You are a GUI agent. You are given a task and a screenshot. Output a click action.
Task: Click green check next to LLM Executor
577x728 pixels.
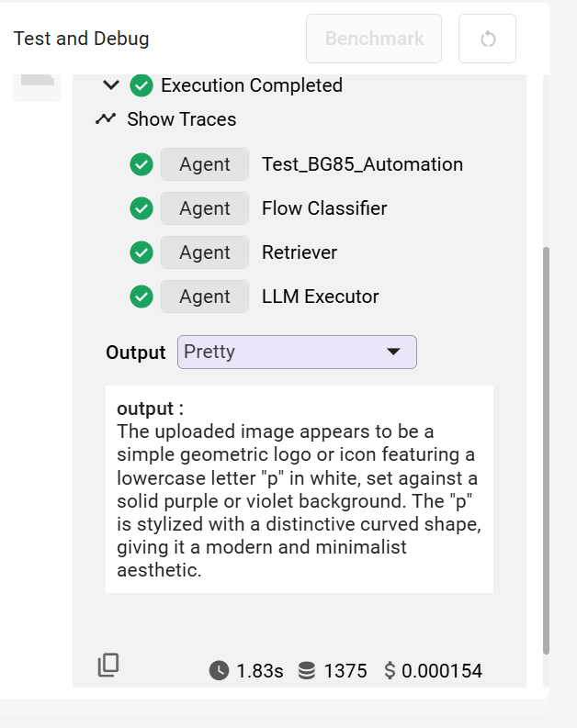click(141, 297)
